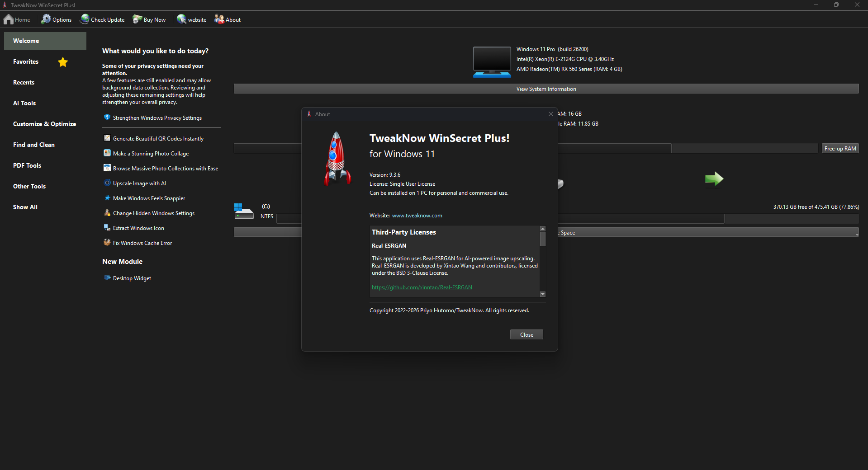Click the Make Windows Feels Snappier star icon

[x=107, y=198]
